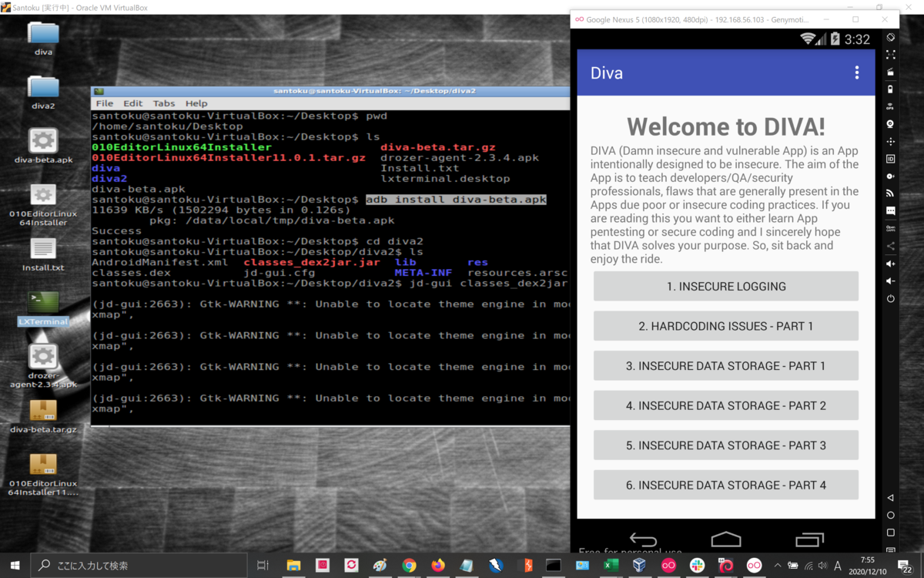Tap the Android home navigation button
Image resolution: width=924 pixels, height=578 pixels.
[726, 539]
